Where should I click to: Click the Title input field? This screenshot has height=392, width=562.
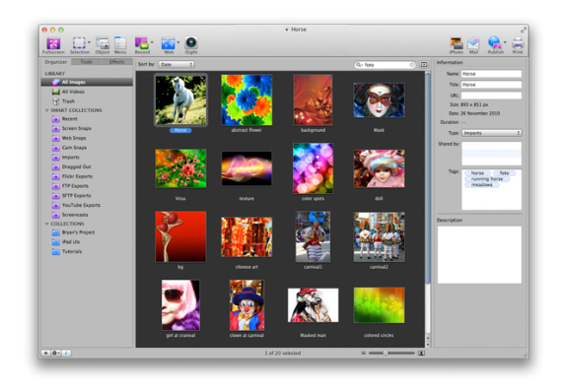click(491, 85)
